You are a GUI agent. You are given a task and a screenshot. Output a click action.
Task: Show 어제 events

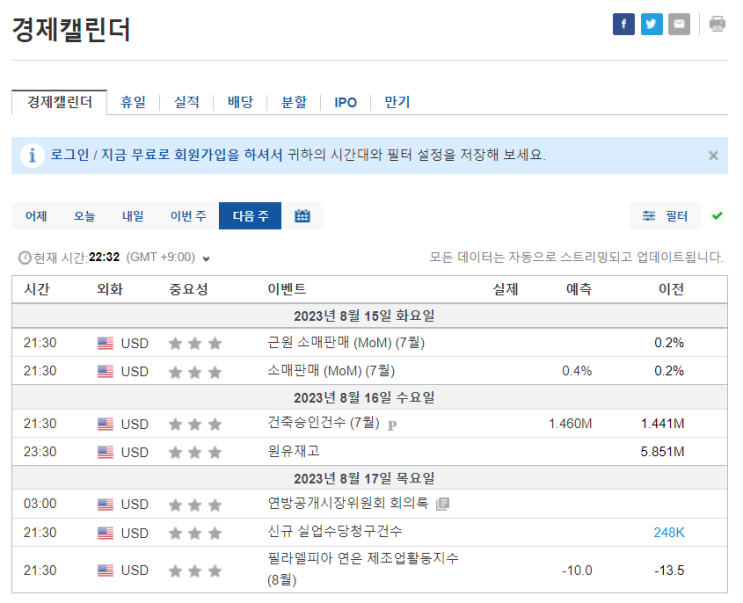point(36,216)
